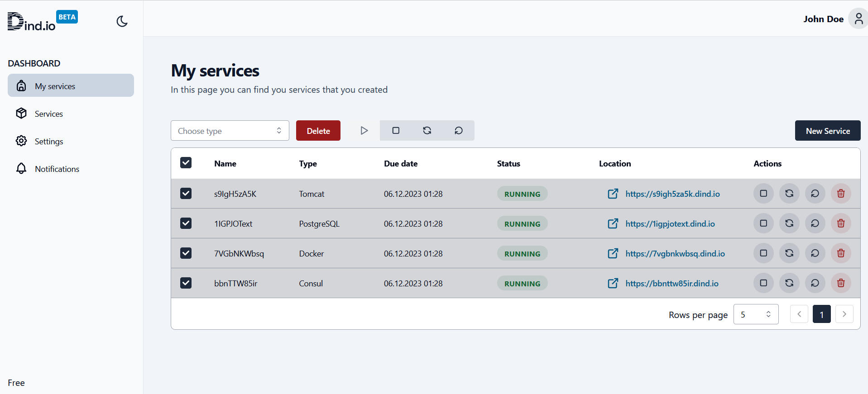Stop the 1IGPJOText service
This screenshot has width=868, height=394.
763,223
